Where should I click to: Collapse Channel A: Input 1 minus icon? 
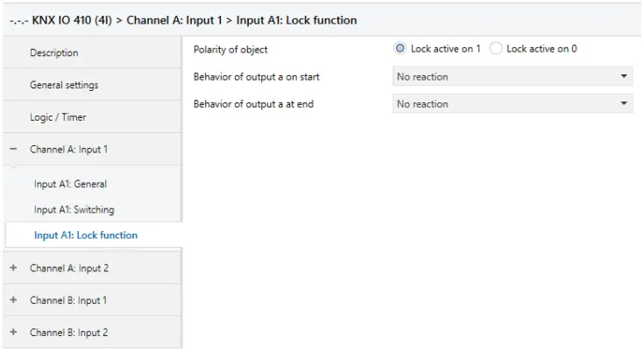click(13, 150)
